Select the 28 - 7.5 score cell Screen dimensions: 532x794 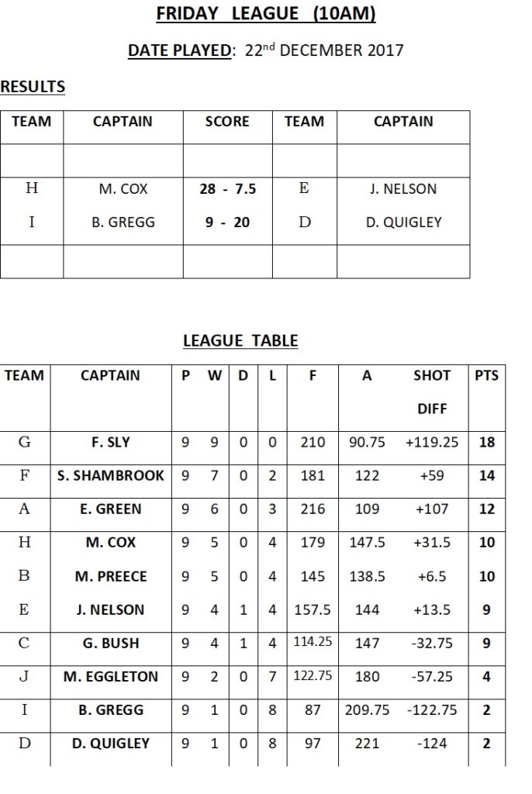227,189
